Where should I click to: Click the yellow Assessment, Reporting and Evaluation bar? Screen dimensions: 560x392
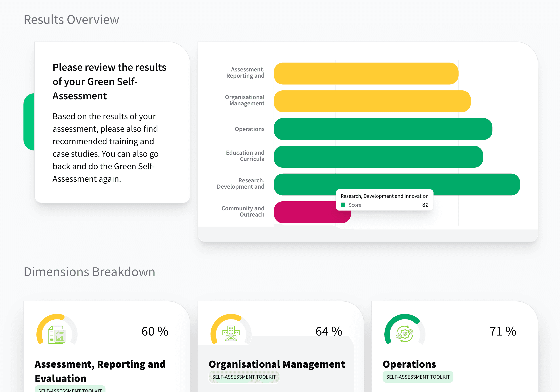[x=366, y=73]
